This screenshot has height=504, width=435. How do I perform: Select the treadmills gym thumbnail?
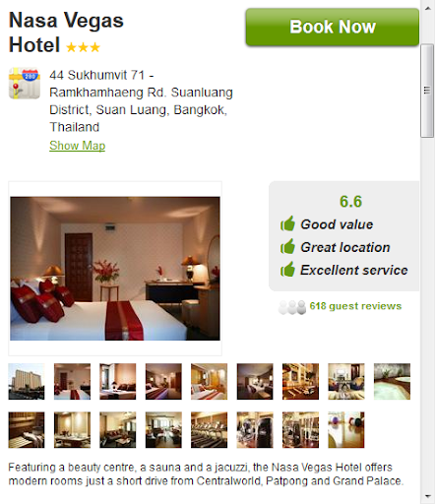(x=209, y=430)
